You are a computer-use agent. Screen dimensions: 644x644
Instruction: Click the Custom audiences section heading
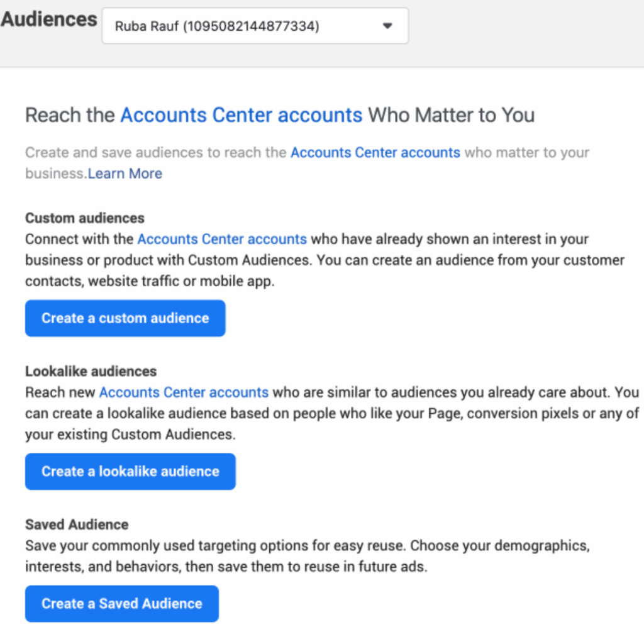click(85, 218)
